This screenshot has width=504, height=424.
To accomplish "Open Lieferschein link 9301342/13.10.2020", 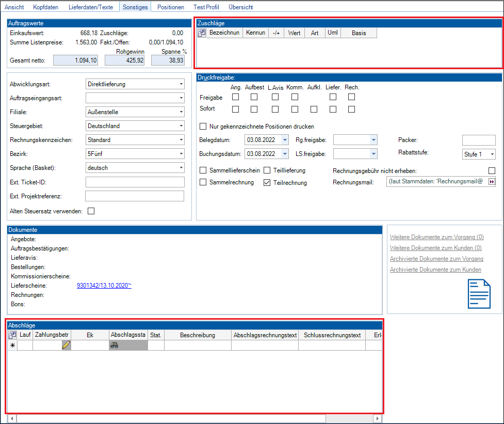I will pyautogui.click(x=104, y=286).
